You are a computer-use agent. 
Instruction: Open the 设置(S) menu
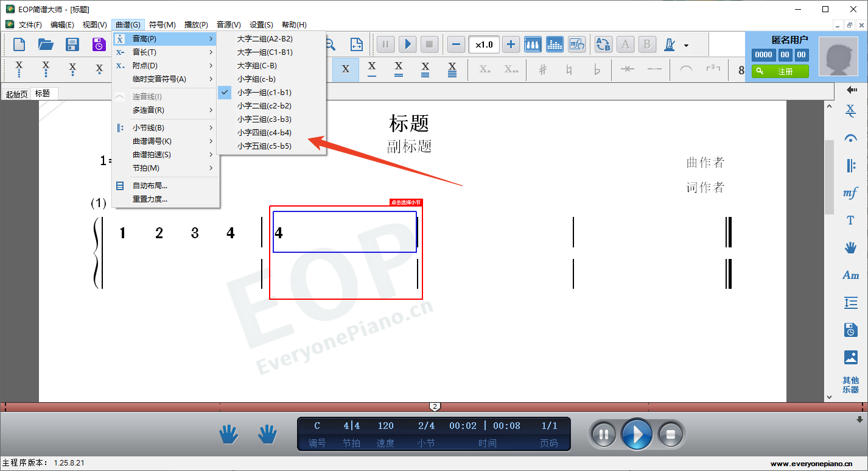261,25
